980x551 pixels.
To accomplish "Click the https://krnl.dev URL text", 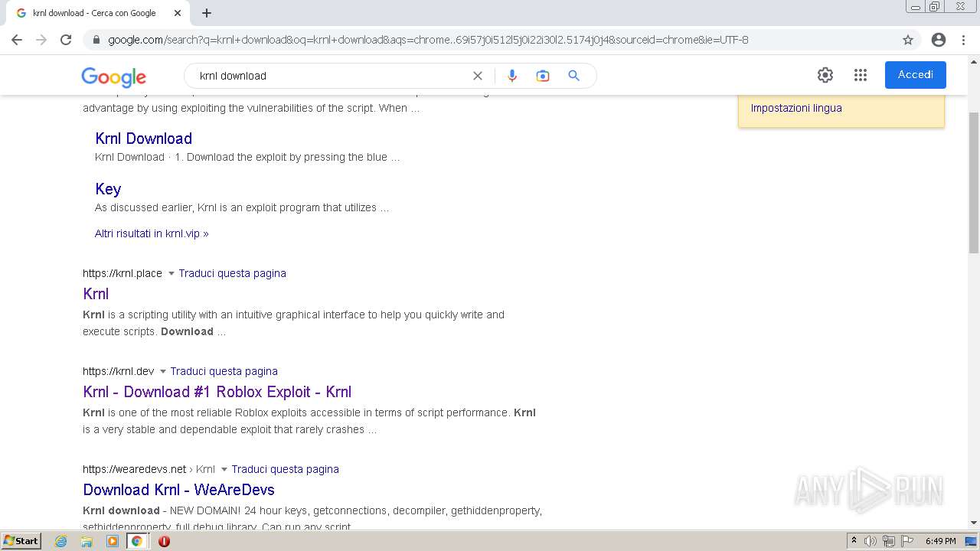I will (119, 371).
